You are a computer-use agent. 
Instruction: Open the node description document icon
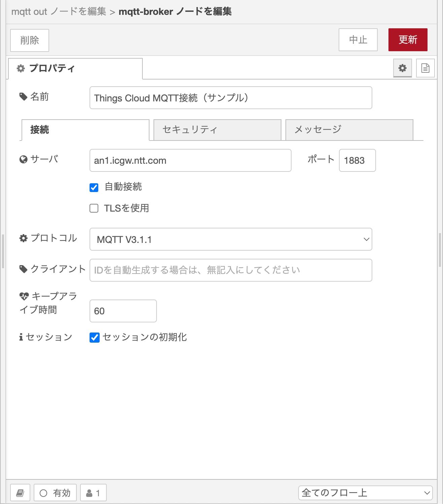(425, 68)
